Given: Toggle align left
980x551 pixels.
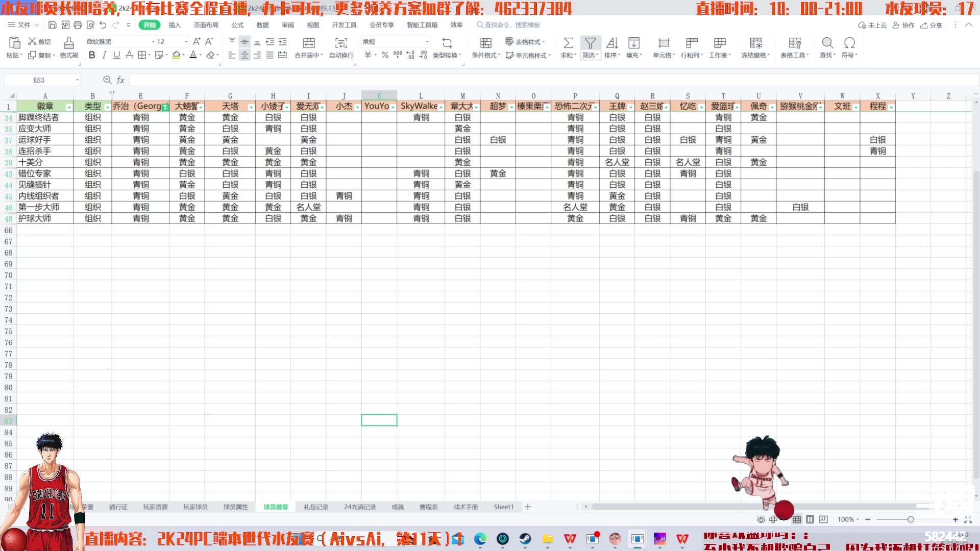Looking at the screenshot, I should coord(232,55).
